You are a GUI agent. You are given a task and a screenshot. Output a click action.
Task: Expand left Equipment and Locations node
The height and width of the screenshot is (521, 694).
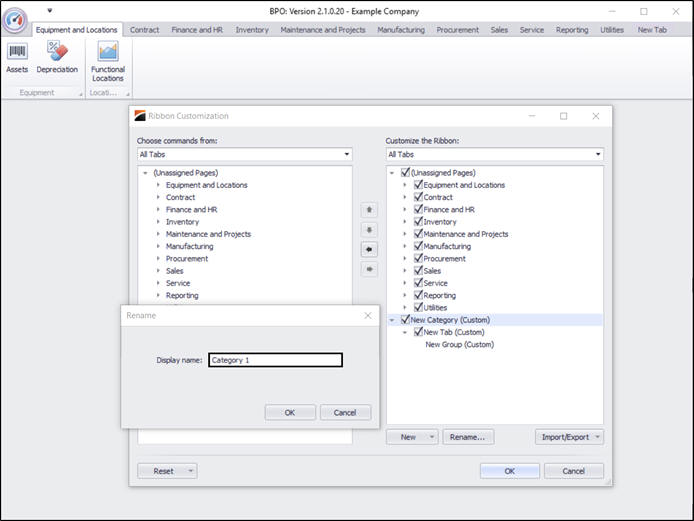click(158, 185)
